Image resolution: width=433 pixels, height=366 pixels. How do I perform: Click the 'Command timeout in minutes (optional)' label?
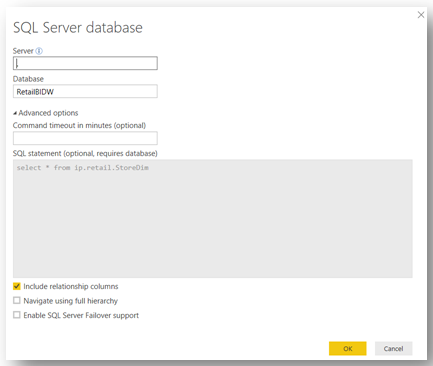pyautogui.click(x=79, y=126)
